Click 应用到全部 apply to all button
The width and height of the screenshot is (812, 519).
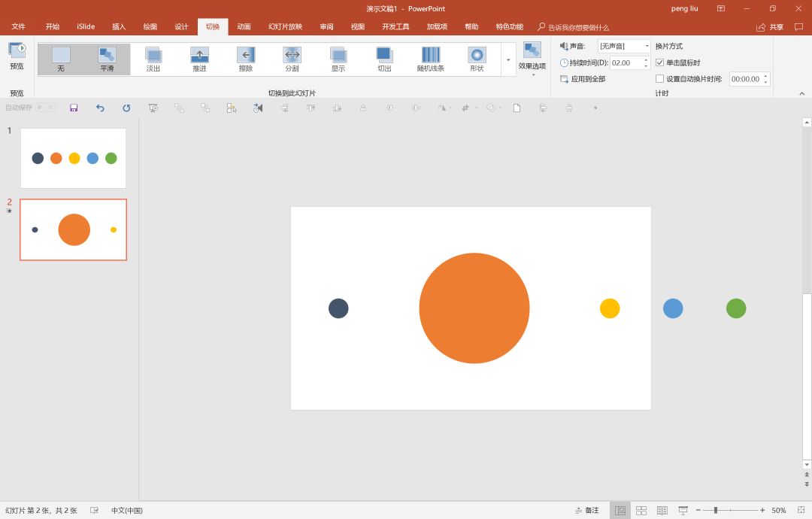[x=583, y=79]
